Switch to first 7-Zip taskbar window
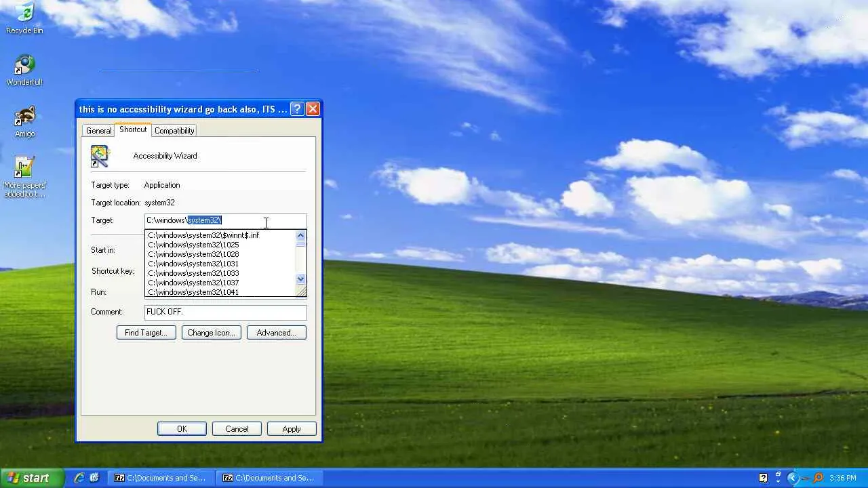The image size is (868, 488). pos(161,478)
